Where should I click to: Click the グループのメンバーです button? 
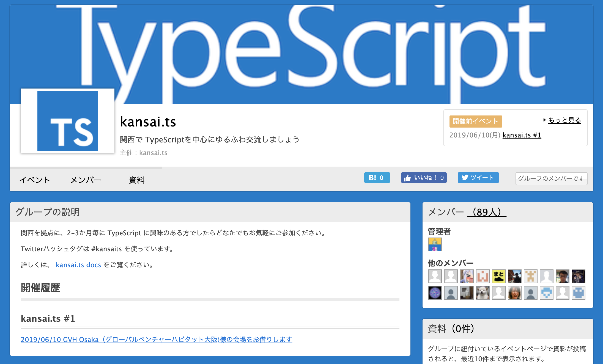[551, 179]
